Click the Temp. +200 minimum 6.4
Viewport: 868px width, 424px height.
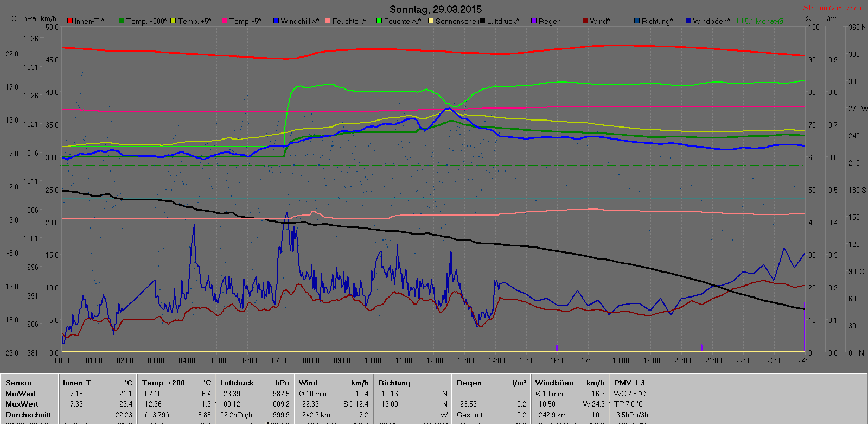point(206,394)
